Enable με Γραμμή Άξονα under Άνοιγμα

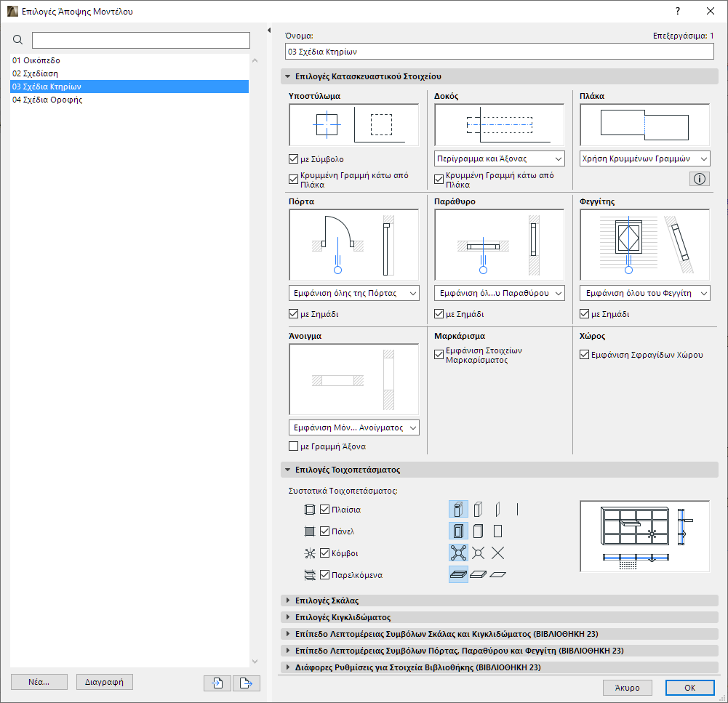293,446
